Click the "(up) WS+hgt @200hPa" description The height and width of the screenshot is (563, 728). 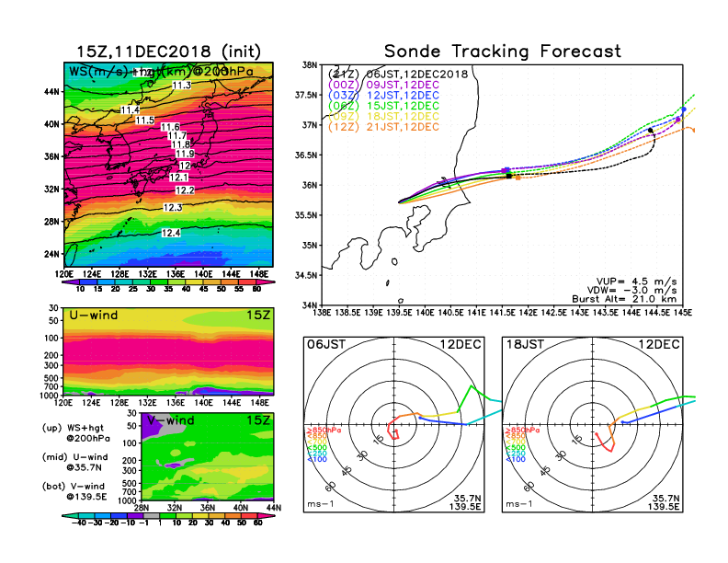(x=75, y=433)
